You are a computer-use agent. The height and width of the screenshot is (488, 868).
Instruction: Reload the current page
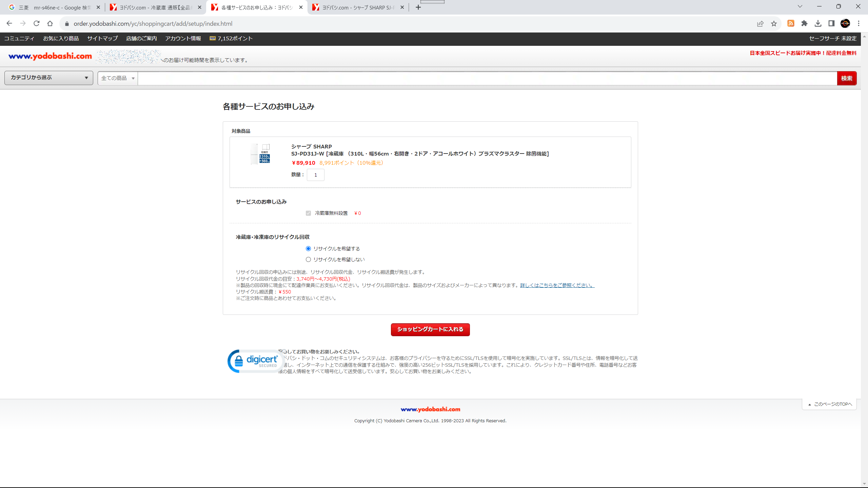pos(36,23)
